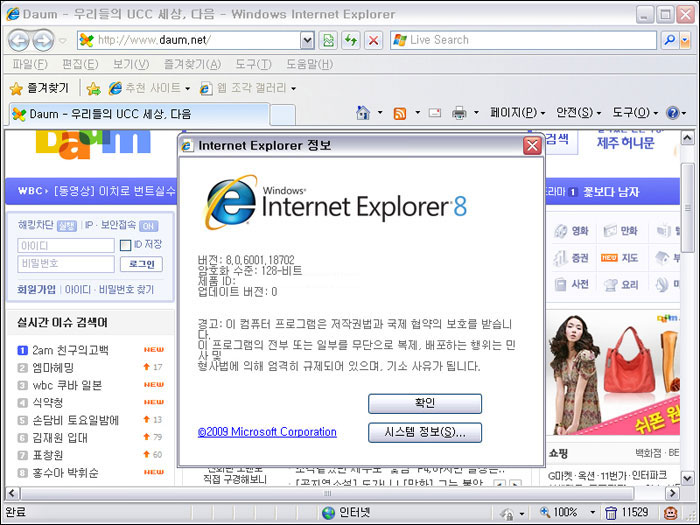The height and width of the screenshot is (525, 700).
Task: Click the Daum logo on the page
Action: pos(93,144)
